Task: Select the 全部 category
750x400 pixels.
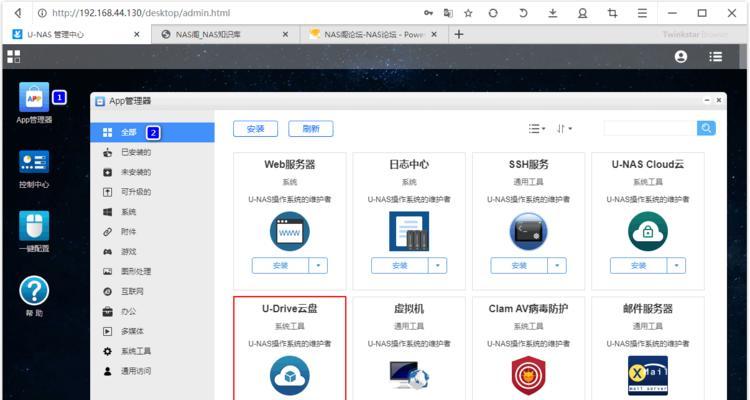Action: click(x=152, y=133)
